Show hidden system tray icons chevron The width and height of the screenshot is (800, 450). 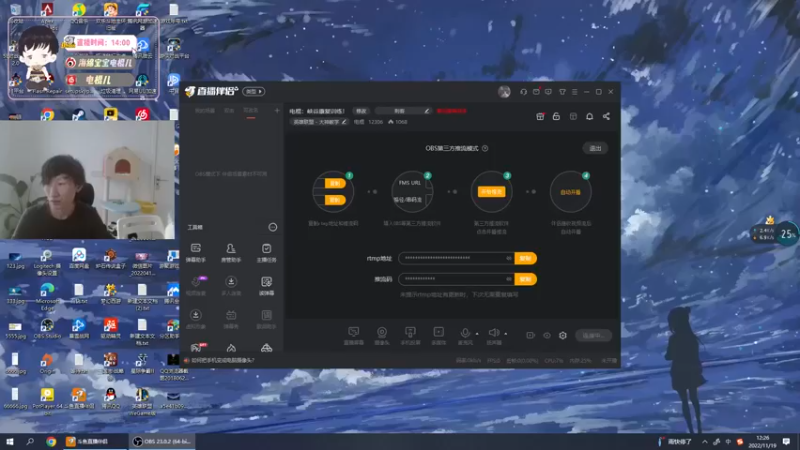705,442
